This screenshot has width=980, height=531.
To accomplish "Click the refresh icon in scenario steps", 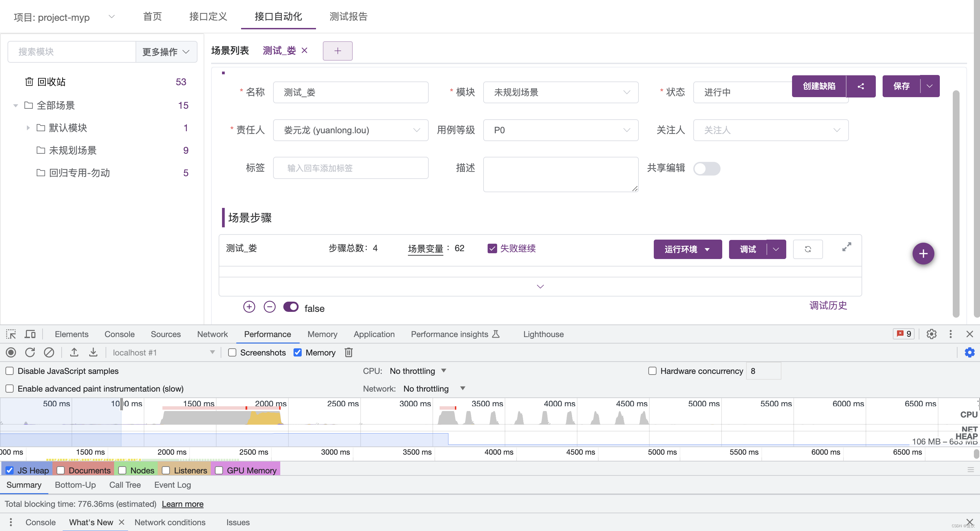I will (808, 249).
